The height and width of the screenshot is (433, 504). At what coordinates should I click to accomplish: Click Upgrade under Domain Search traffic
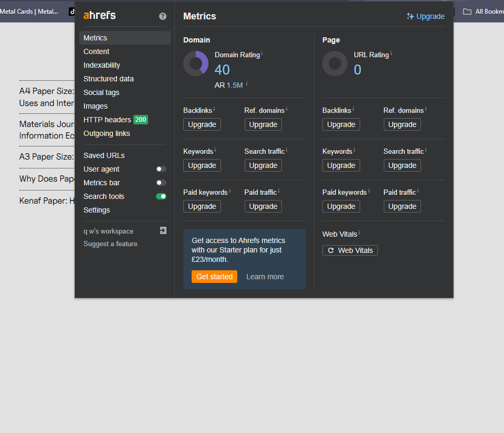pos(263,165)
